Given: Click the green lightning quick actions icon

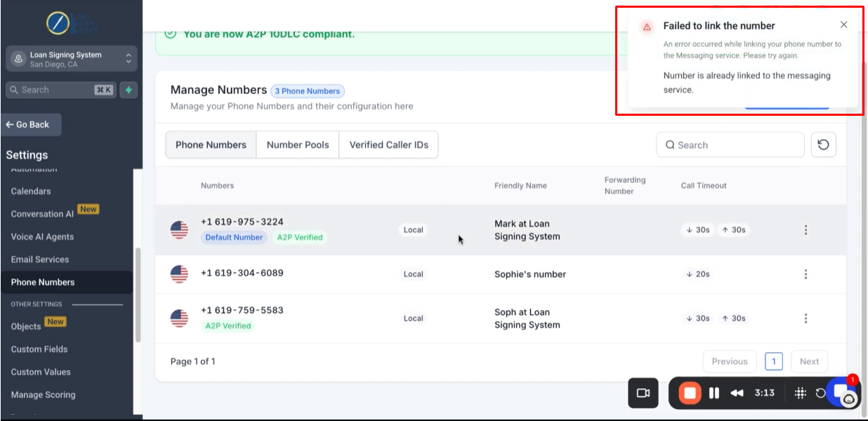Looking at the screenshot, I should point(129,90).
